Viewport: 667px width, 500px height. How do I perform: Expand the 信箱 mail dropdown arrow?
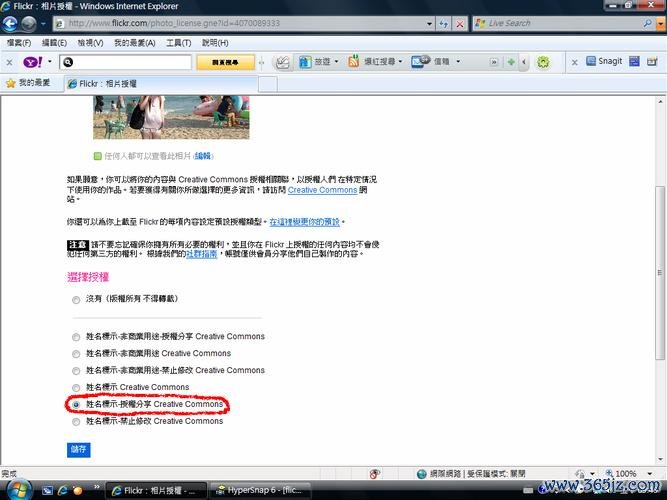458,62
